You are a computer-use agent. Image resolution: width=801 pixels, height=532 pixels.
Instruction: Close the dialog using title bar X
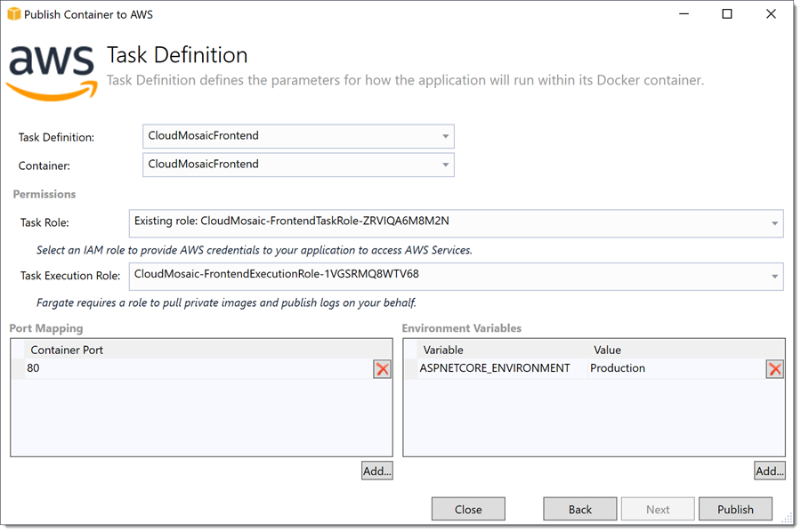click(771, 14)
